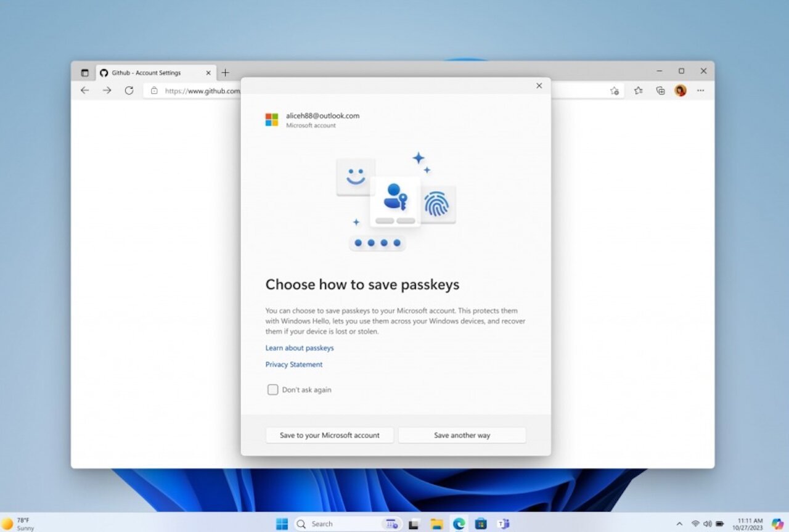Screen dimensions: 789x532
Task: Open the Privacy Statement link
Action: tap(294, 364)
